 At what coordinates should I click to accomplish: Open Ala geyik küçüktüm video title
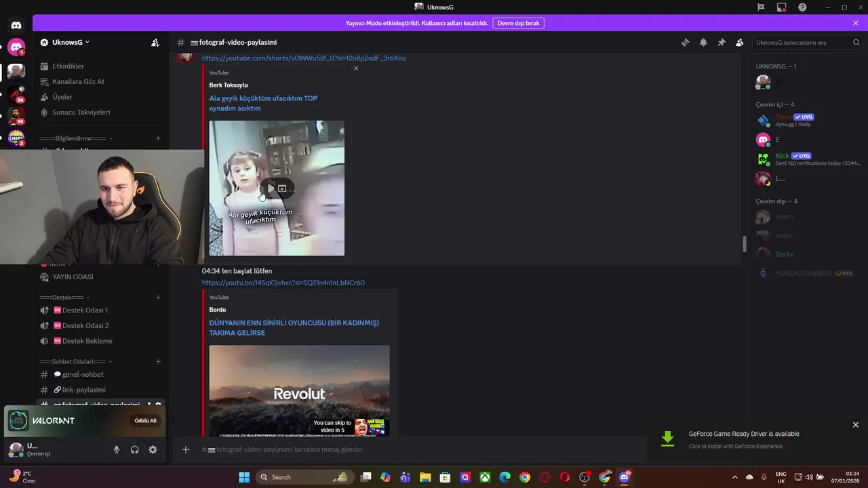[263, 103]
